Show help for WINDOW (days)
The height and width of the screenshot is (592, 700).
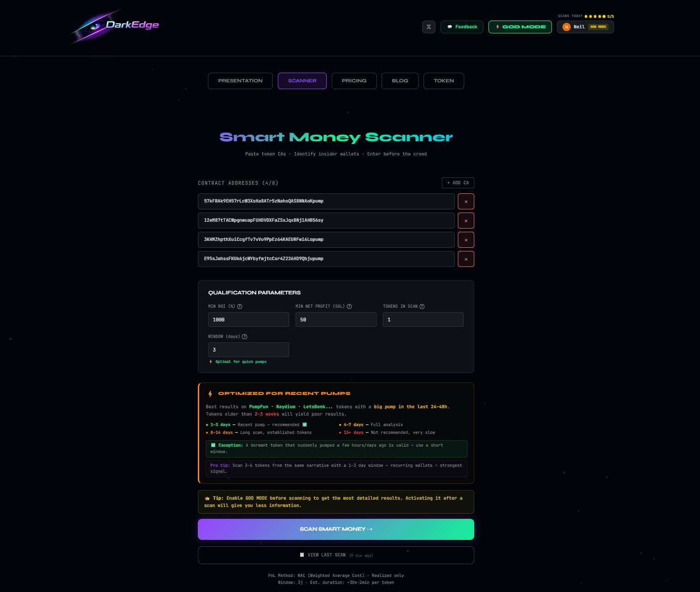click(x=244, y=337)
